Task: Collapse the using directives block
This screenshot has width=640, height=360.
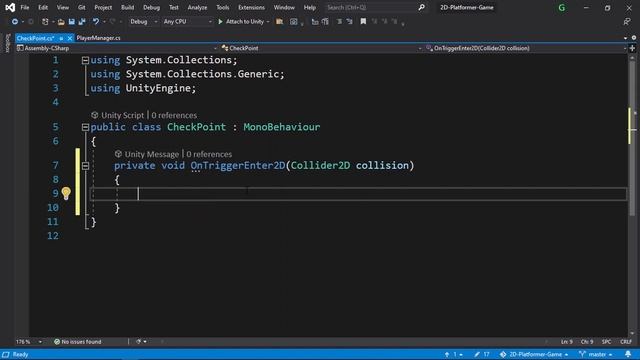Action: coord(85,60)
